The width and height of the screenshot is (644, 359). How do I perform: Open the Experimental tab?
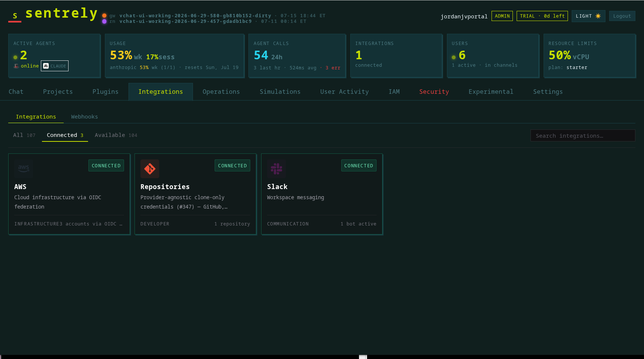[x=491, y=92]
